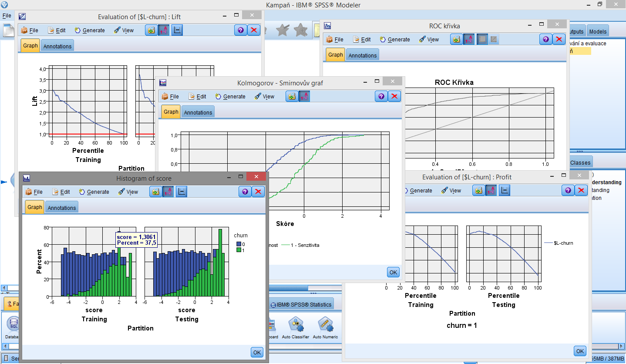Image resolution: width=626 pixels, height=364 pixels.
Task: Select Annotations tab in Lift evaluation window
Action: (x=57, y=46)
